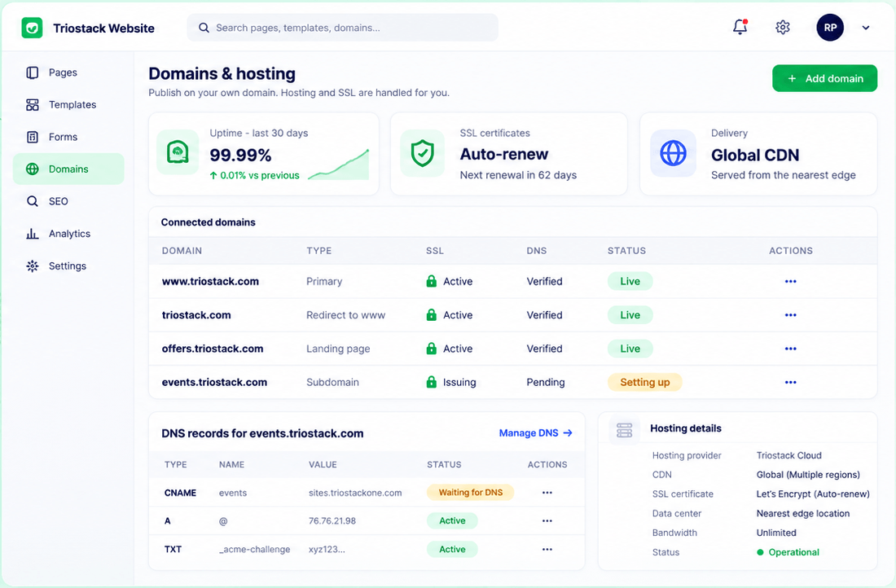This screenshot has height=588, width=896.
Task: Select domain www.triostack.com
Action: [x=210, y=281]
